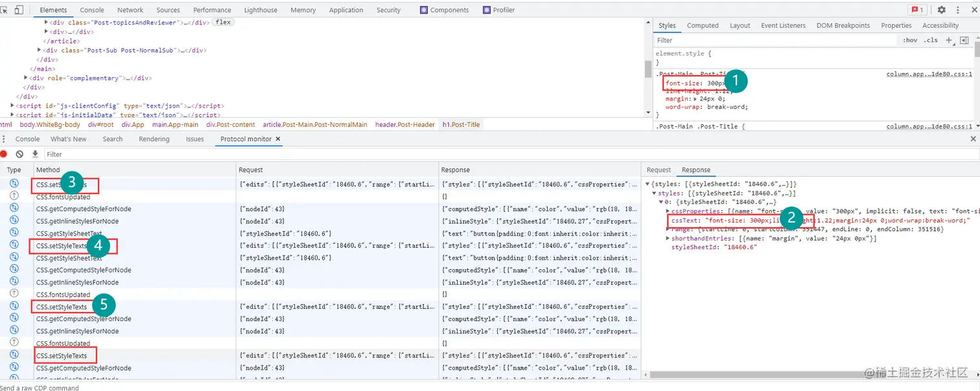
Task: Toggle the device toolbar icon
Action: (x=19, y=10)
